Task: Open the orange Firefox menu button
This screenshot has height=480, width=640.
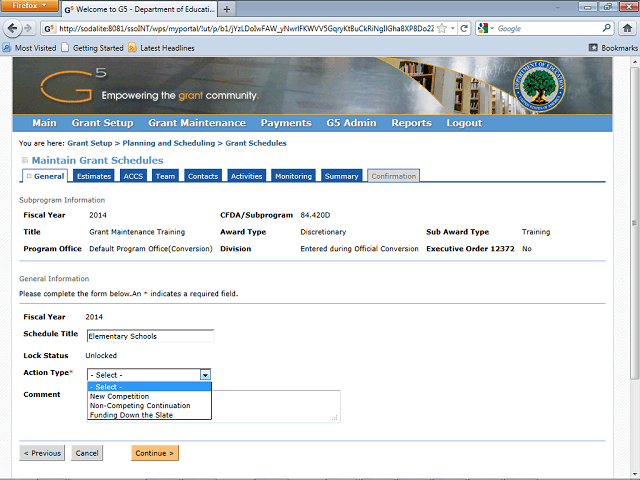Action: (29, 6)
